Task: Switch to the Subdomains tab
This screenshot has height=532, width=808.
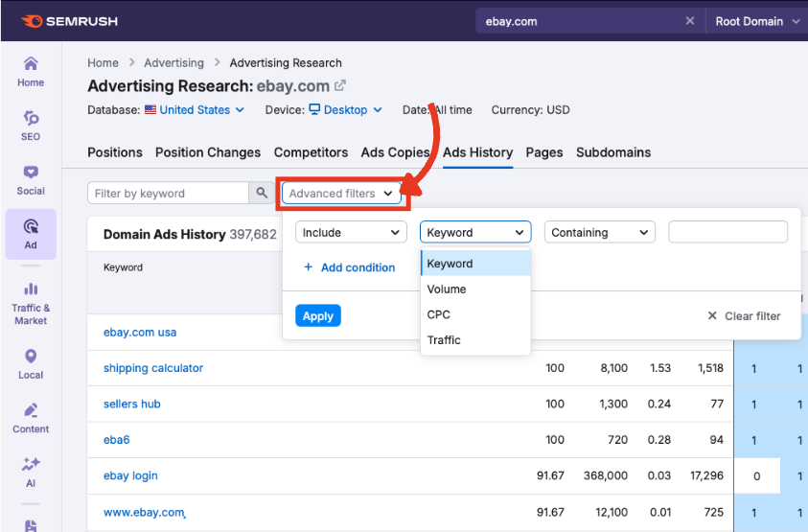Action: [x=613, y=152]
